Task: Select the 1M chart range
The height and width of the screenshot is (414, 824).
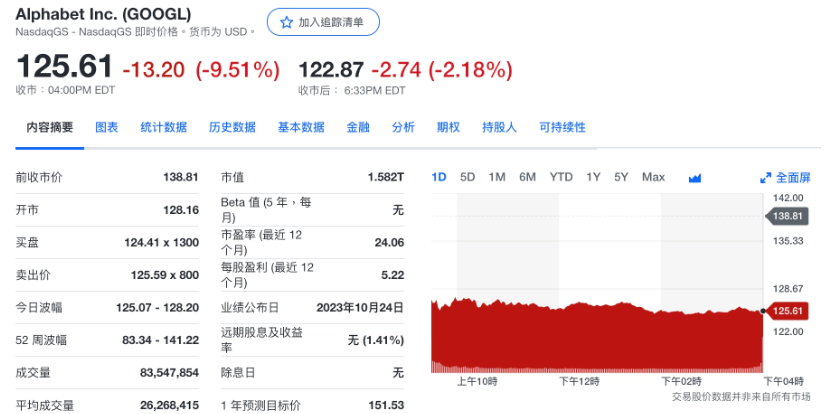Action: [497, 177]
